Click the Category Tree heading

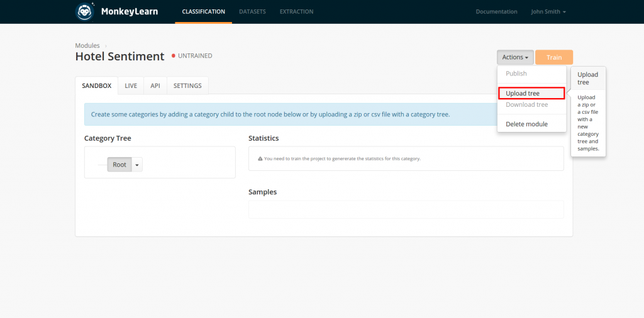click(x=108, y=138)
